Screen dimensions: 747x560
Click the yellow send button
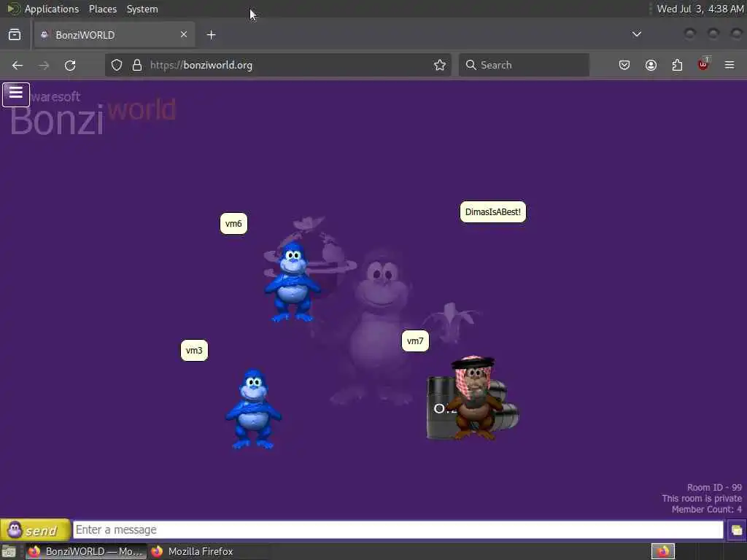(35, 529)
